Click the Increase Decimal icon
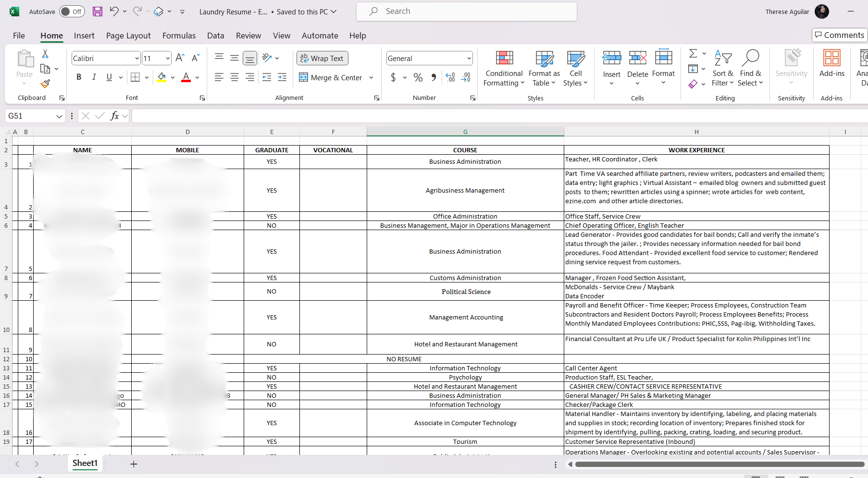The height and width of the screenshot is (478, 868). point(450,77)
